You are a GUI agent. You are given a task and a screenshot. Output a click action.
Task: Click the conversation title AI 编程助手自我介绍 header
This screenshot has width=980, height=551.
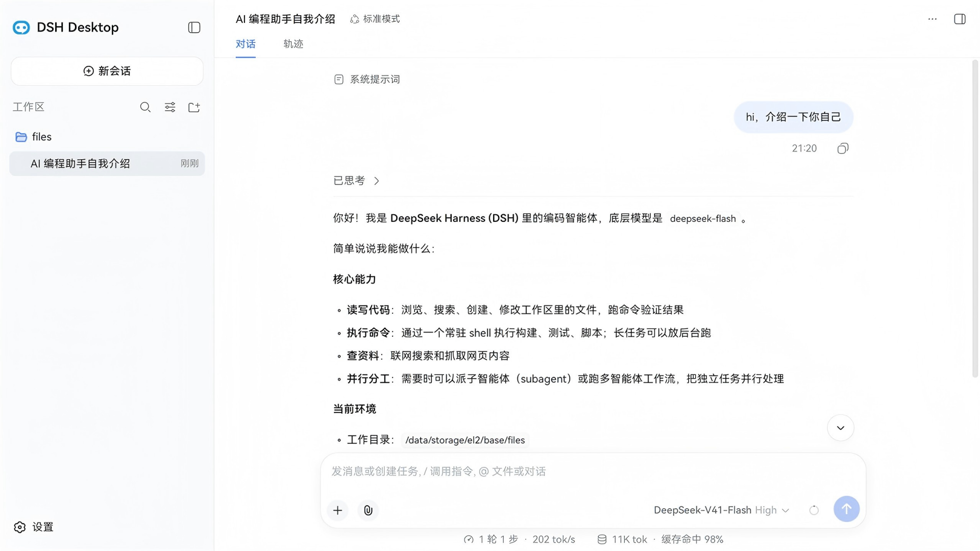285,19
